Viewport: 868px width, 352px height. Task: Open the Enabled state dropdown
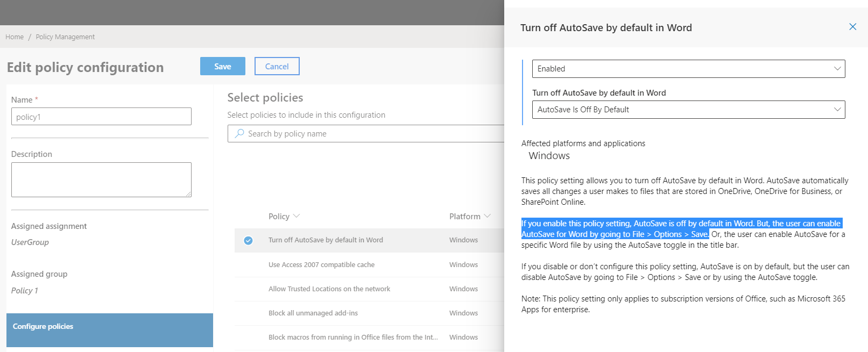click(x=688, y=69)
